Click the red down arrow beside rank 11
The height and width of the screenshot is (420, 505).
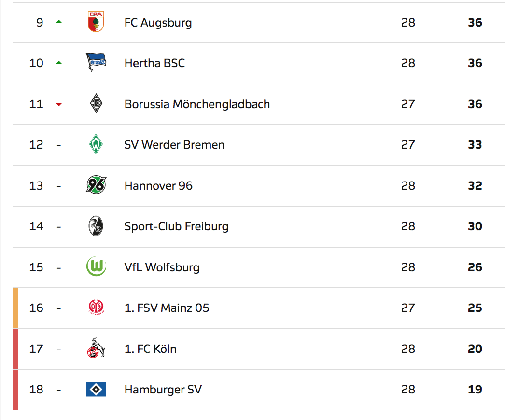point(59,104)
